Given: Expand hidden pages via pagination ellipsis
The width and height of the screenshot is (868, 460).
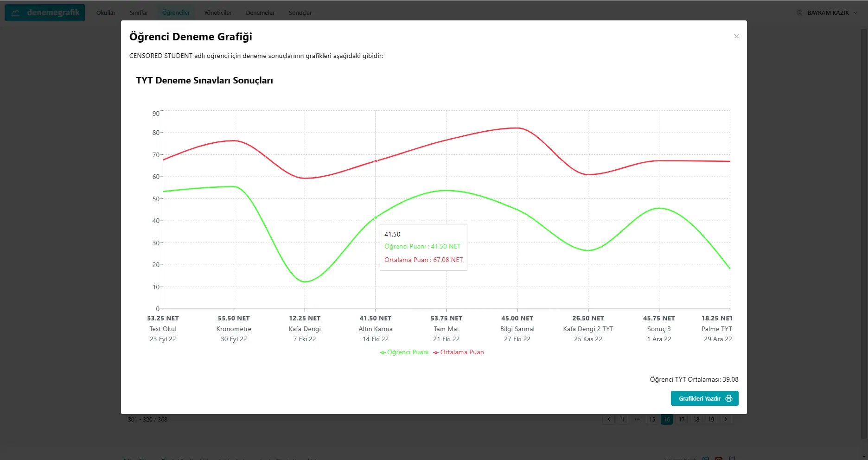Looking at the screenshot, I should click(x=637, y=419).
